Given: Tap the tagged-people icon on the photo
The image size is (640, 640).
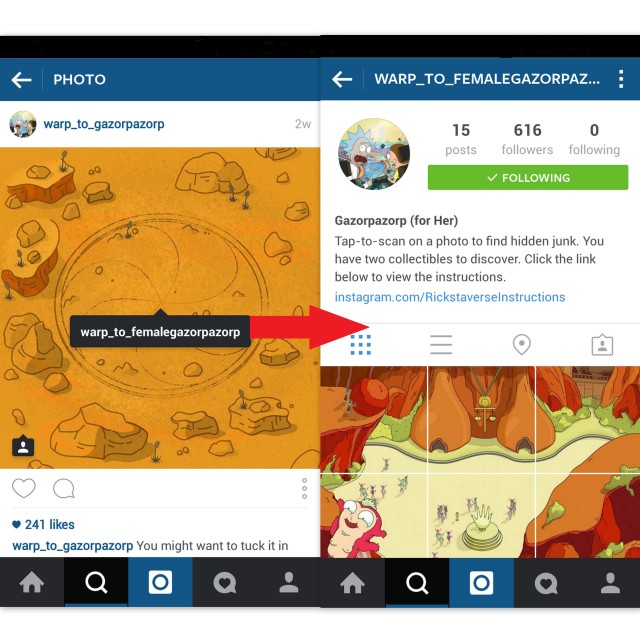Looking at the screenshot, I should coord(23,446).
